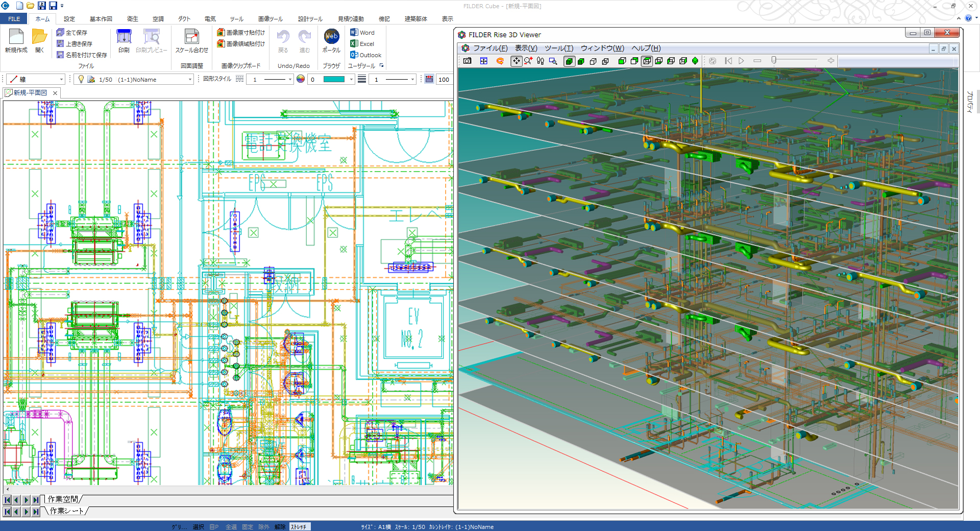This screenshot has width=980, height=531.
Task: Click the 3D Viewer animation slider handle
Action: pos(774,60)
